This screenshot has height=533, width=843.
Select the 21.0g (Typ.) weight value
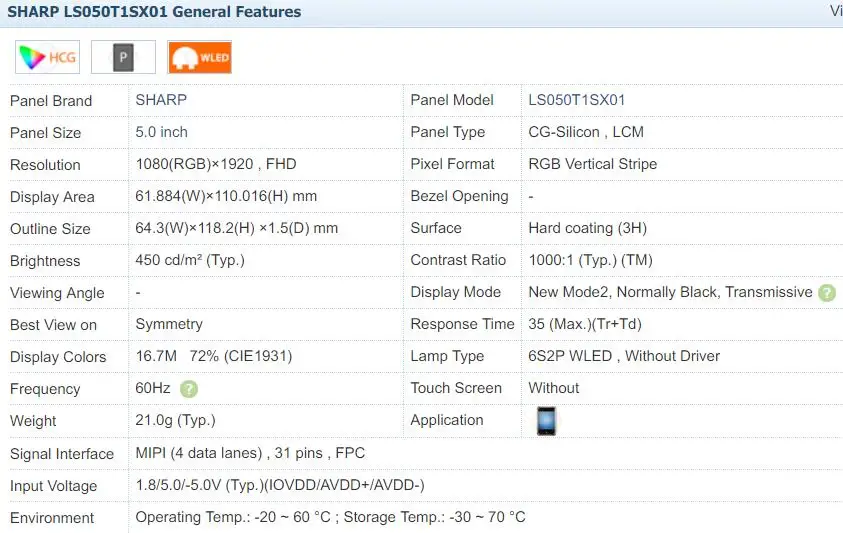pyautogui.click(x=176, y=420)
